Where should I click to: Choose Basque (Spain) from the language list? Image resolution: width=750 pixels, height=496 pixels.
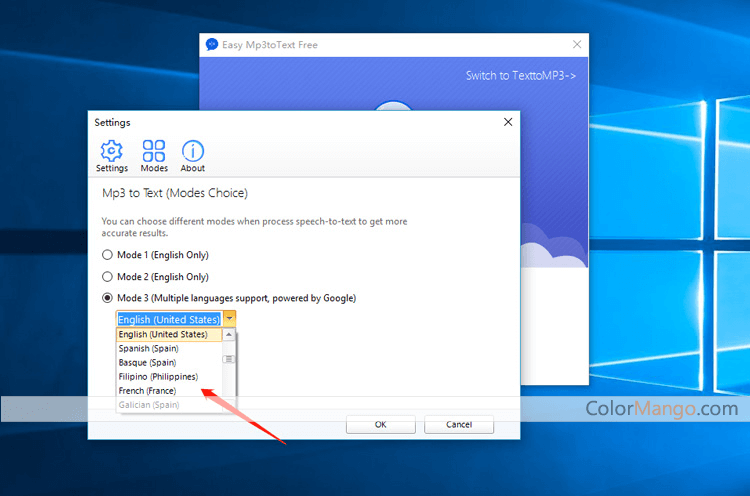pos(169,363)
